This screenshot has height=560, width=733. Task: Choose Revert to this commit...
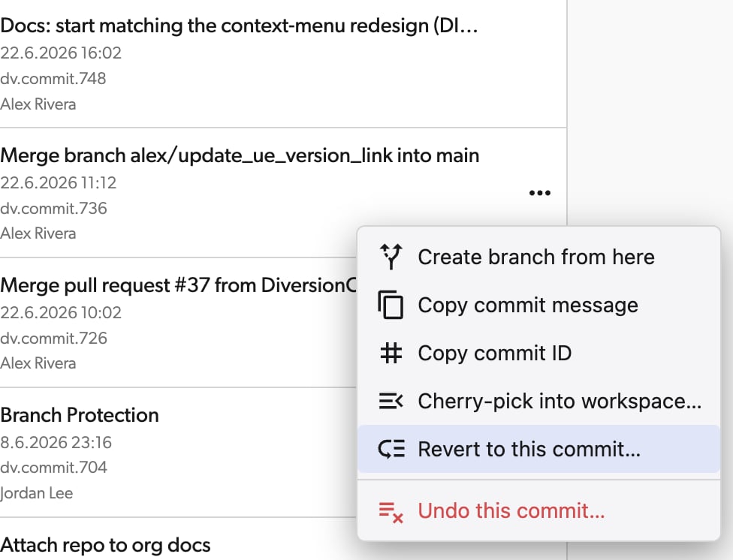click(538, 449)
